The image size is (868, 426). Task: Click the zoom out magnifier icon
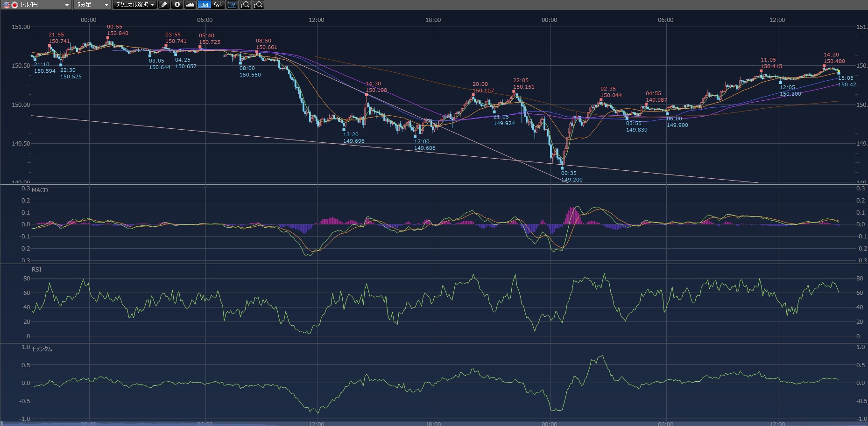click(x=245, y=5)
